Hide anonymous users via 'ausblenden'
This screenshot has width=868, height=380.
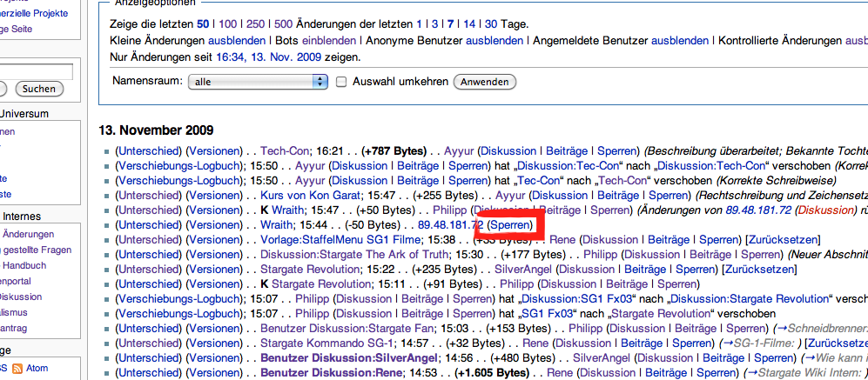[488, 41]
